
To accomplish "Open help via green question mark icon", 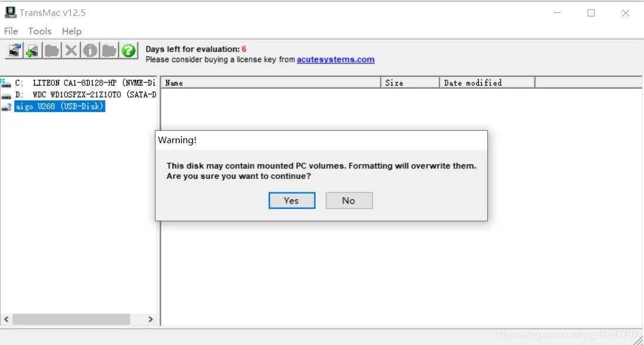I will [x=129, y=50].
